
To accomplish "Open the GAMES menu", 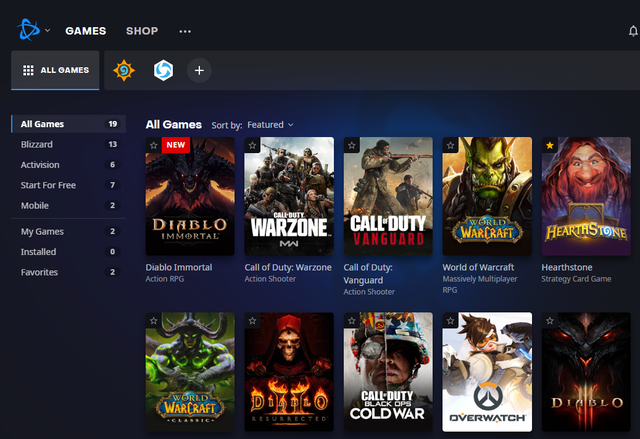I will click(86, 31).
